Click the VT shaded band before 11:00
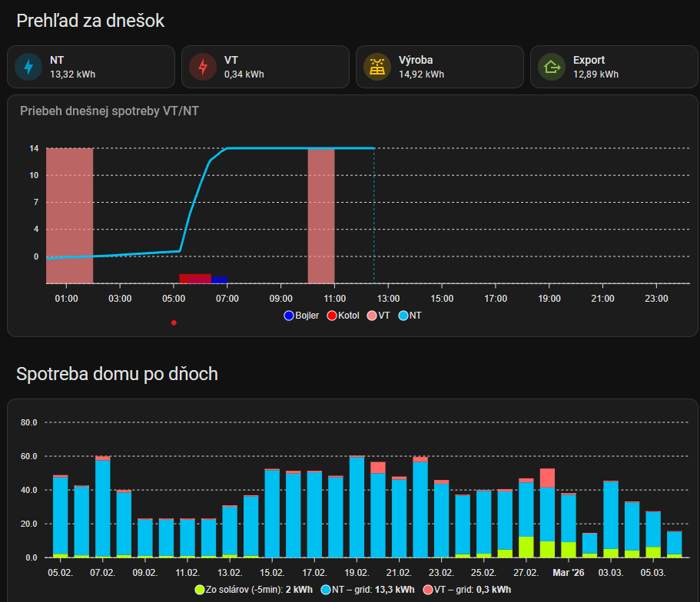This screenshot has width=700, height=602. (x=321, y=215)
